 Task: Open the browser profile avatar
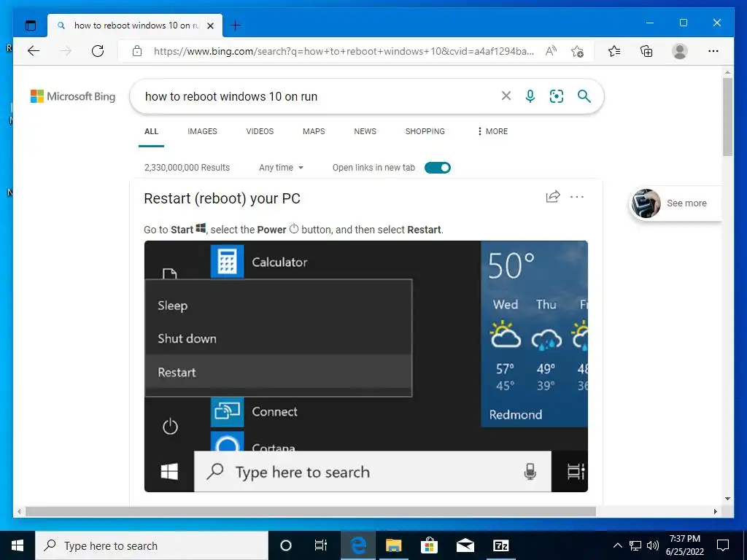pos(680,51)
